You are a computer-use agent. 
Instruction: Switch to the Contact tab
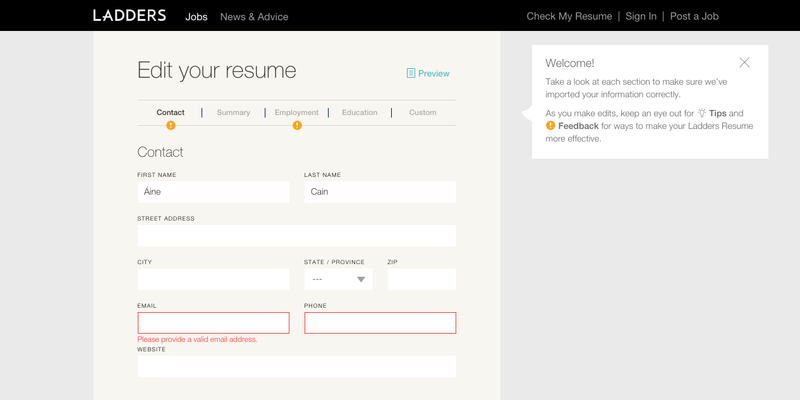(x=170, y=112)
